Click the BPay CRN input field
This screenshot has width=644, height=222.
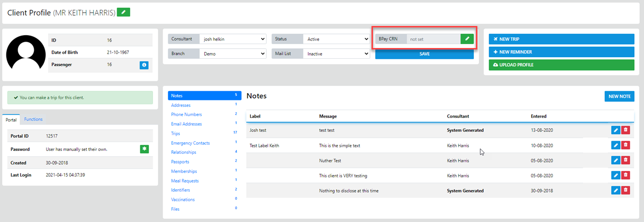(433, 39)
